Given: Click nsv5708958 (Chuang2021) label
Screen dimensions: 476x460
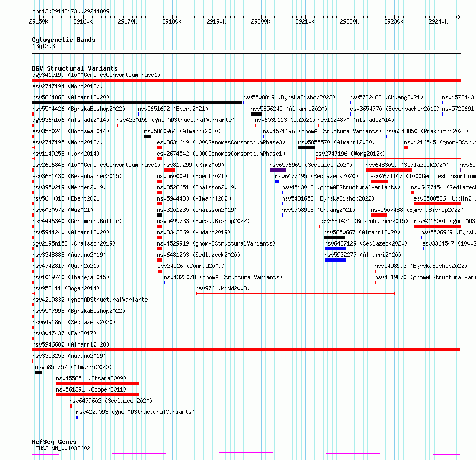Looking at the screenshot, I should 318,210.
